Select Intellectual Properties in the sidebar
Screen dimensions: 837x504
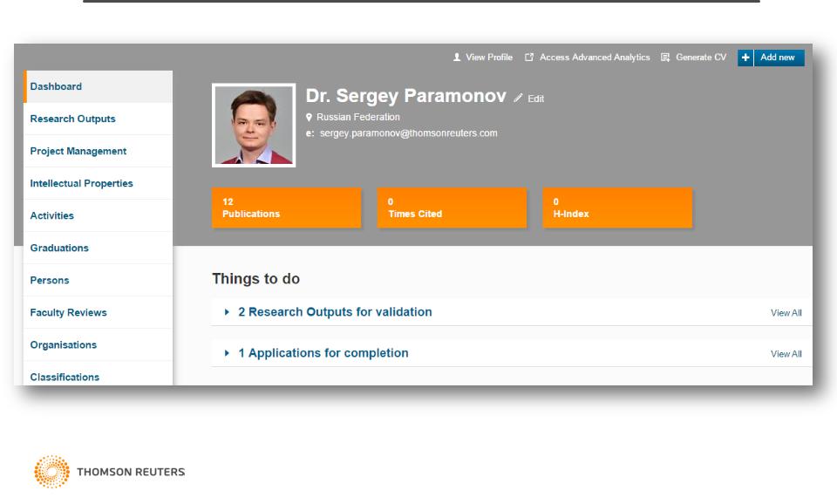pos(81,183)
